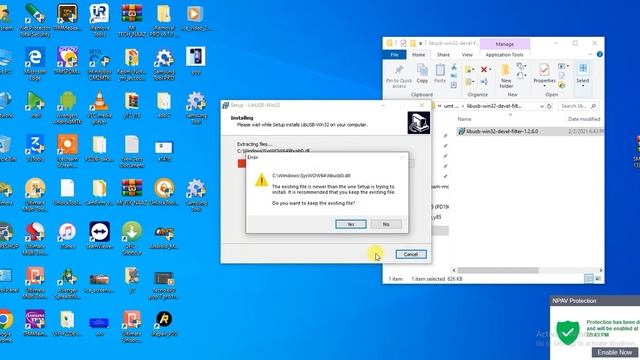Click the setup installation progress bar
The width and height of the screenshot is (640, 360).
[x=326, y=163]
